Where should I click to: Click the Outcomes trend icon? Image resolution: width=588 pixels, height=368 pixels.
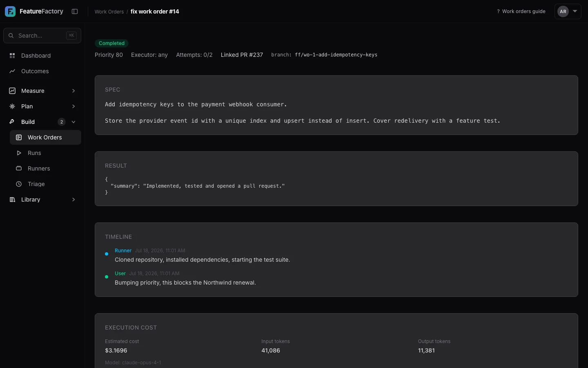click(12, 71)
